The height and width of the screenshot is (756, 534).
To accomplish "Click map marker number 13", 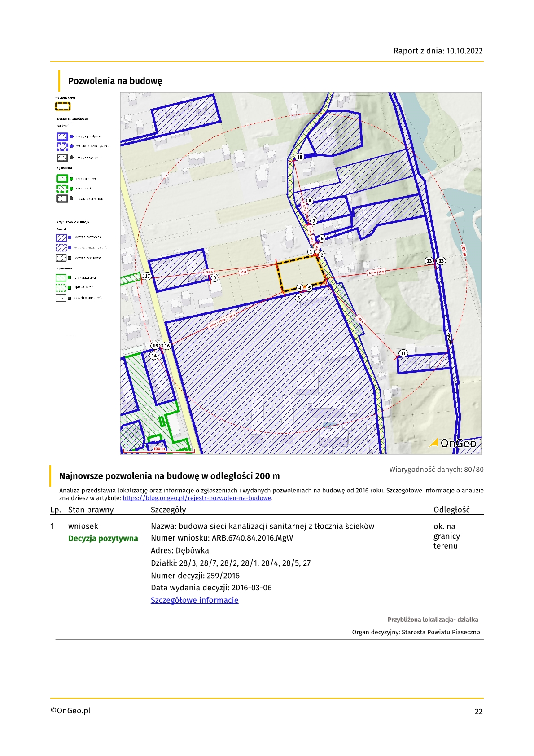I will click(441, 260).
